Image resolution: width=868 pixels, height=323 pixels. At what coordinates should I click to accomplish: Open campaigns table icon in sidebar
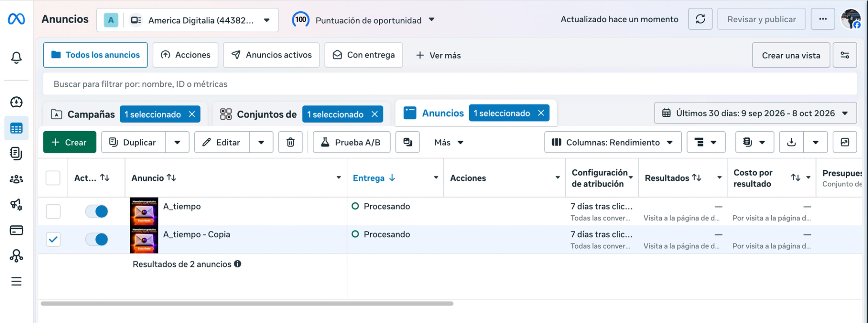click(16, 128)
